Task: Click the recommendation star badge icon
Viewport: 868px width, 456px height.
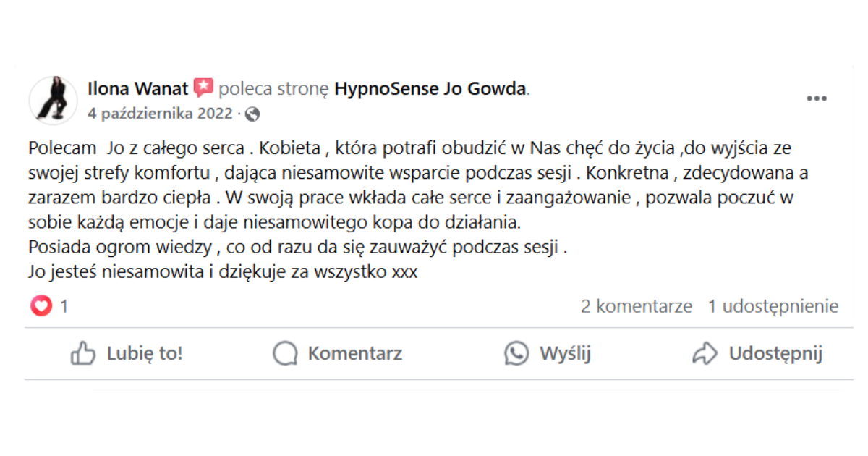Action: point(203,88)
